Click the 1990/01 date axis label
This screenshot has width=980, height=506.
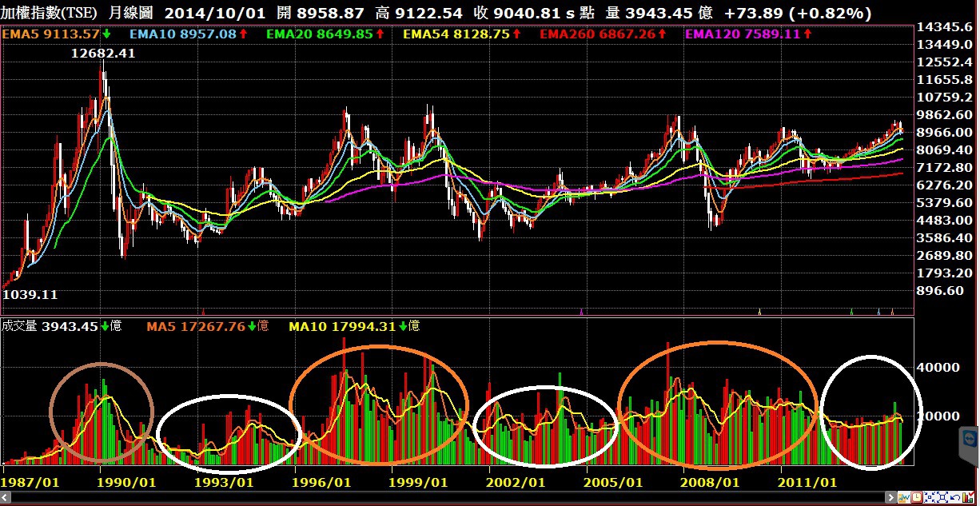coord(127,483)
